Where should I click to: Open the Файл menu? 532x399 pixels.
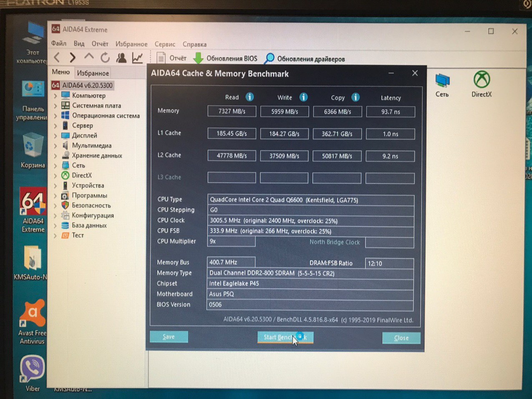pos(59,43)
